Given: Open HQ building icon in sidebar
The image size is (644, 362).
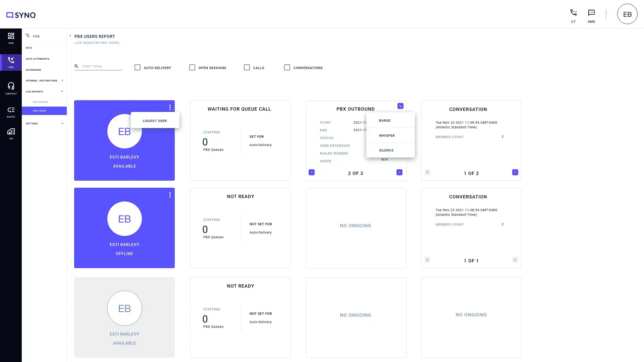Looking at the screenshot, I should 11,134.
